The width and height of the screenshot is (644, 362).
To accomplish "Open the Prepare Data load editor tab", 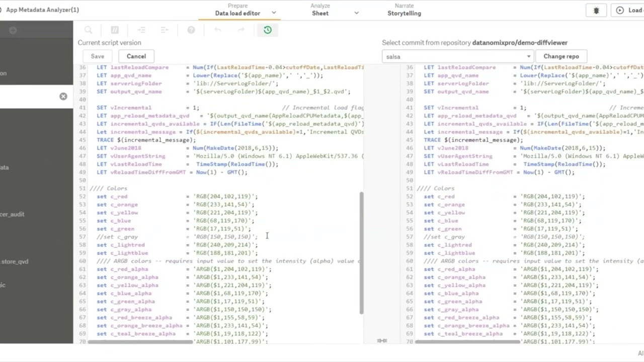I will (237, 10).
